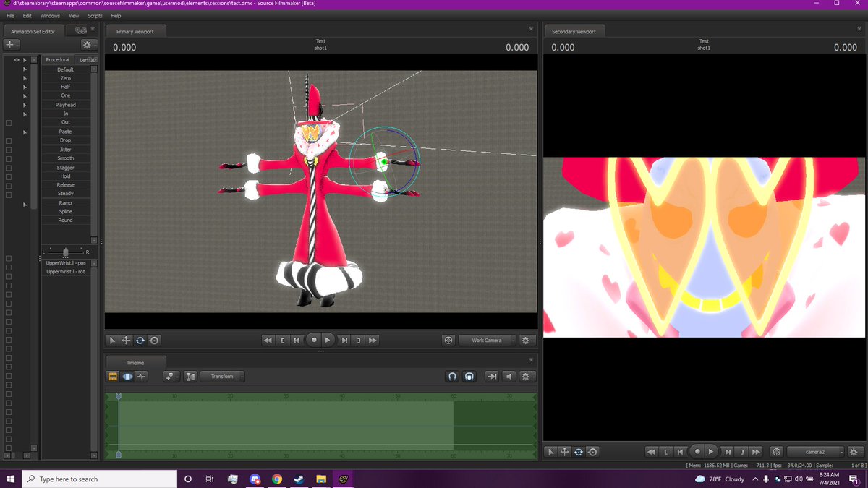Image resolution: width=868 pixels, height=488 pixels.
Task: Select the Timeline tab
Action: click(135, 362)
